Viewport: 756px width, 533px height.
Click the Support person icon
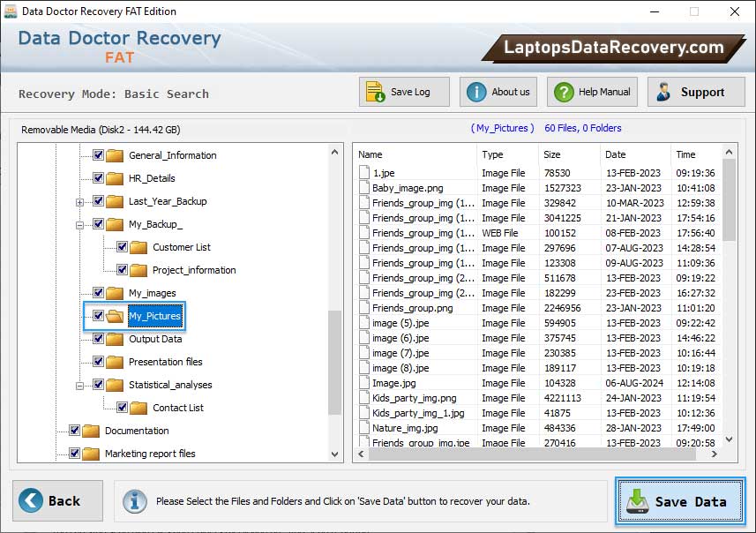pyautogui.click(x=664, y=92)
